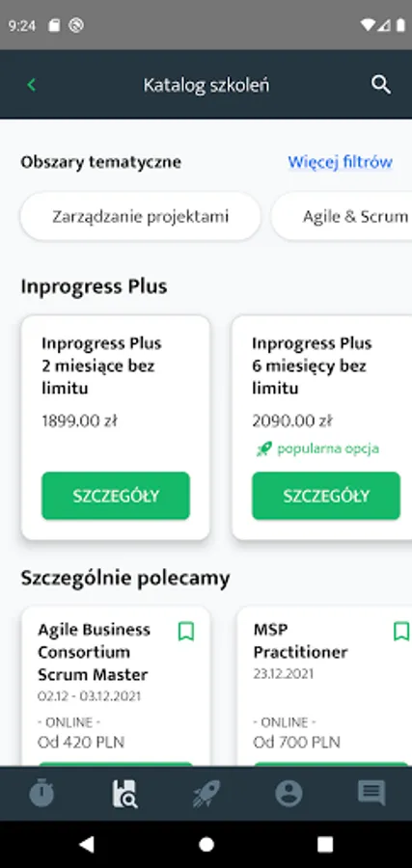The width and height of the screenshot is (412, 868).
Task: Bookmark the MSP Practitioner course
Action: [x=401, y=632]
